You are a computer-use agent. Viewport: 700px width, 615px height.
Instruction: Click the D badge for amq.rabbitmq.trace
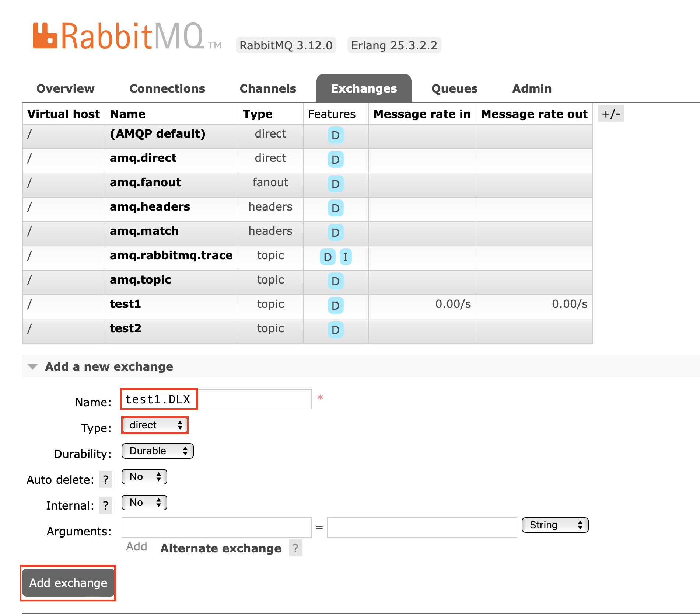tap(328, 257)
